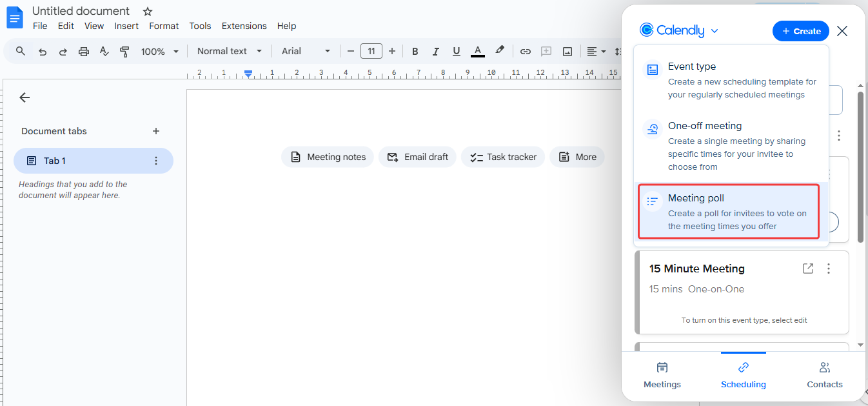Screen dimensions: 868x406
Task: Choose the Meeting poll option
Action: [729, 212]
